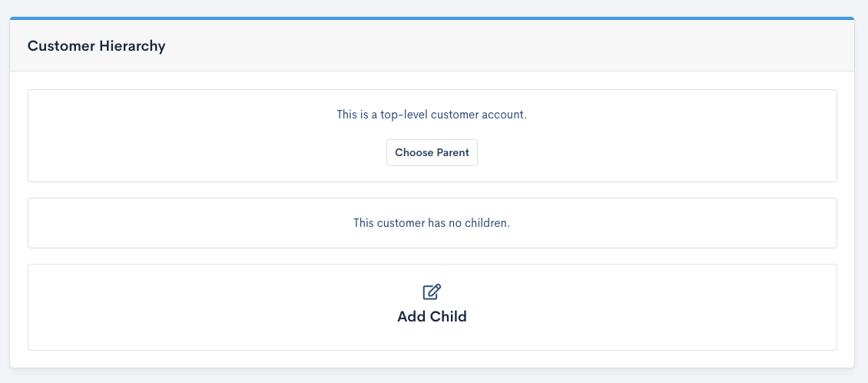Image resolution: width=868 pixels, height=383 pixels.
Task: Click the word 'Add' beneath the edit icon
Action: point(411,316)
